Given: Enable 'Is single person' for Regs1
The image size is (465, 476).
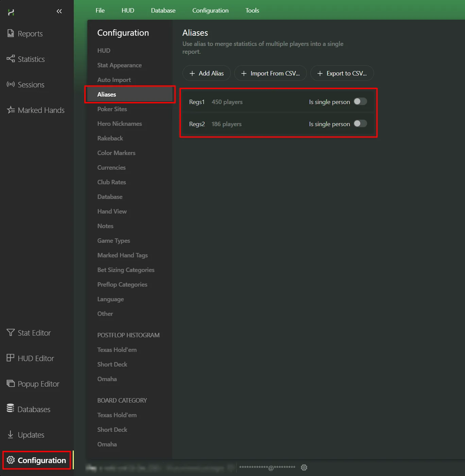Looking at the screenshot, I should [x=360, y=102].
